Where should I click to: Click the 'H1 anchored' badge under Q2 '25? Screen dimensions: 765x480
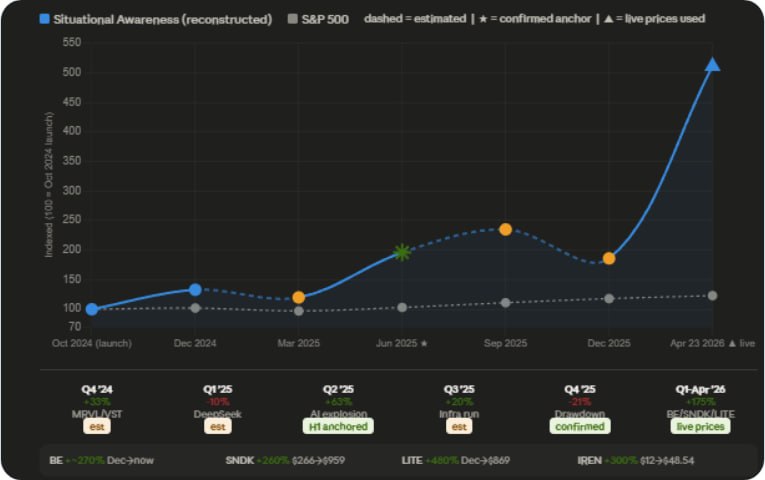(338, 427)
